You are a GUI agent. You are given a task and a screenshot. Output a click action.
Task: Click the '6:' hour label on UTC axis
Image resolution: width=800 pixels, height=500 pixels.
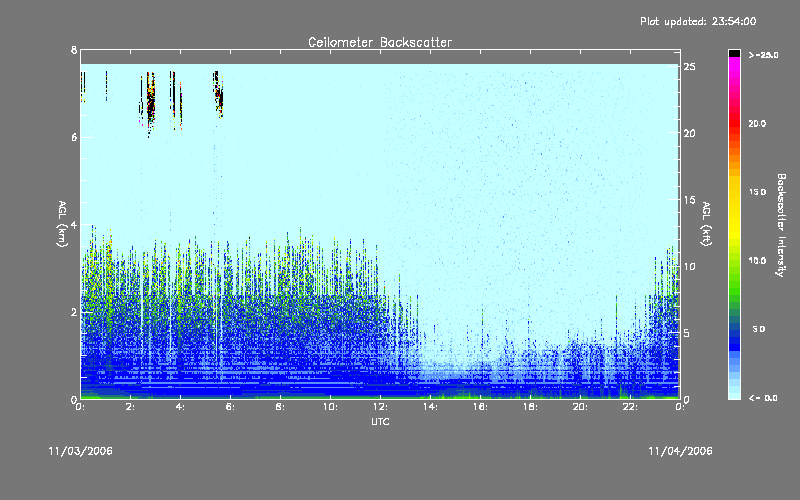point(231,407)
